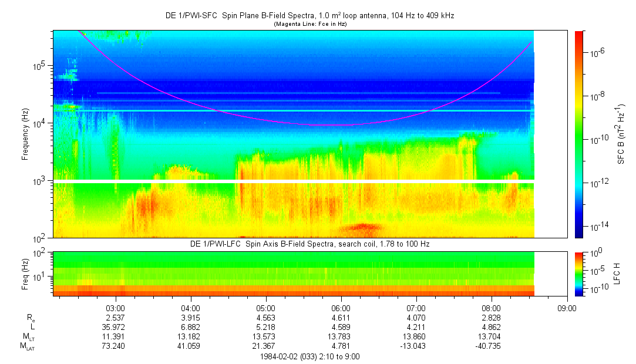The height and width of the screenshot is (364, 636).
Task: Select the Frequency (Hz) vertical axis label
Action: tap(25, 134)
